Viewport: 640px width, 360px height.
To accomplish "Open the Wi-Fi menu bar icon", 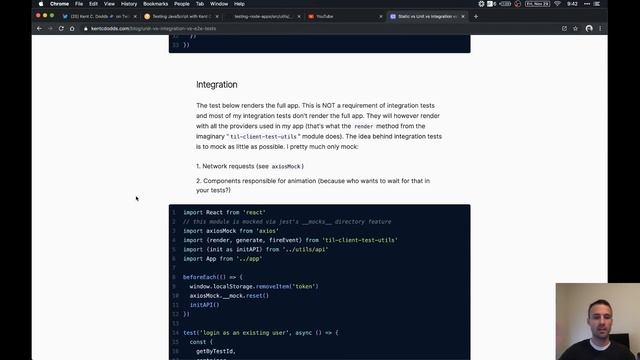I will (557, 4).
